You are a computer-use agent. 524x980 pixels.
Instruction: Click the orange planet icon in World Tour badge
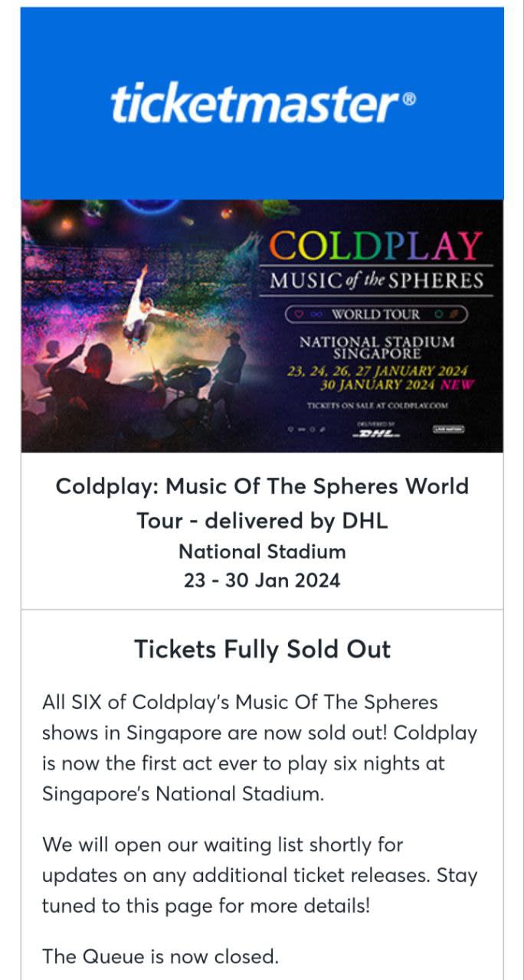tap(454, 314)
